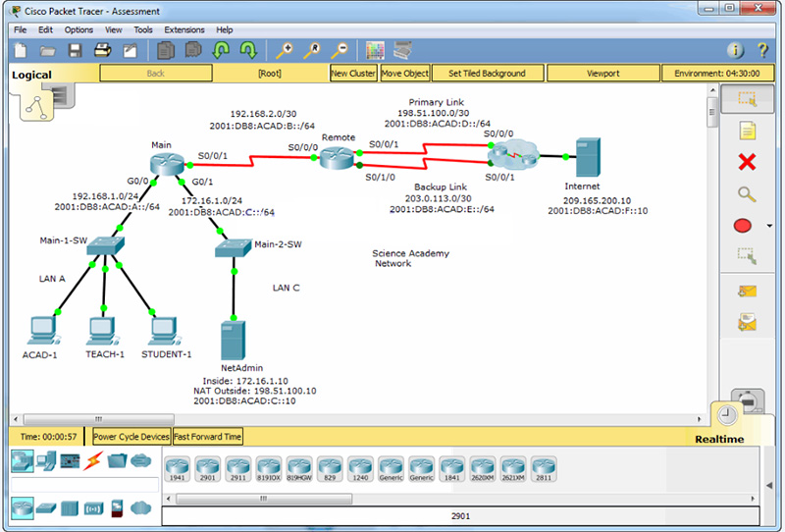Open the network information icon
785x532 pixels.
[x=735, y=50]
